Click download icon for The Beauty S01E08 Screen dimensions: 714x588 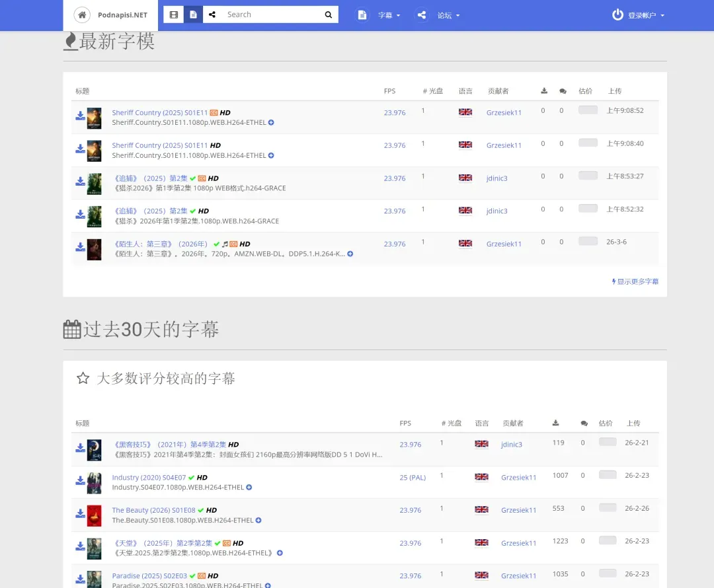pyautogui.click(x=80, y=514)
